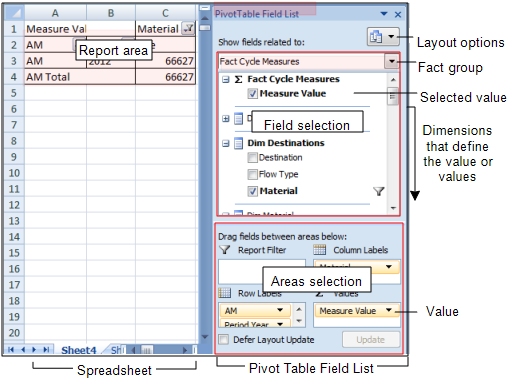Expand the collapsed dimension above Dim Destinations
Viewport: 526px width, 385px height.
226,118
